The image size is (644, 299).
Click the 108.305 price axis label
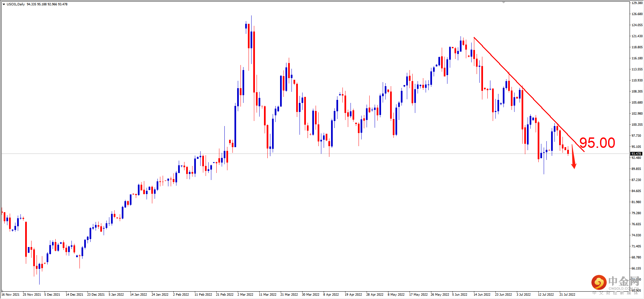[x=637, y=92]
